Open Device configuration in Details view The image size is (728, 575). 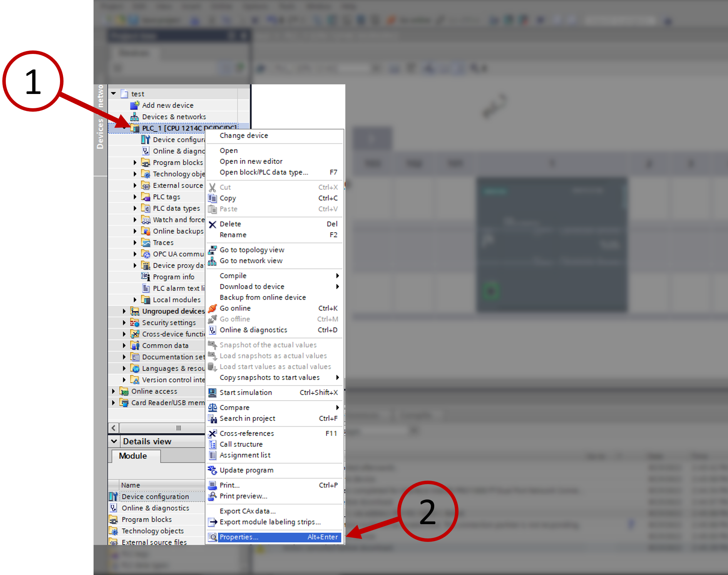click(x=155, y=496)
